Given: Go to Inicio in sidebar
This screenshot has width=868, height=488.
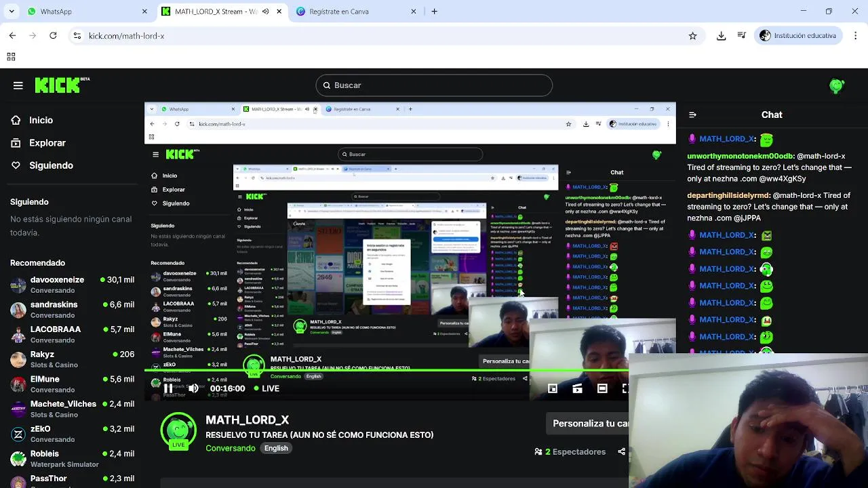Looking at the screenshot, I should click(41, 120).
